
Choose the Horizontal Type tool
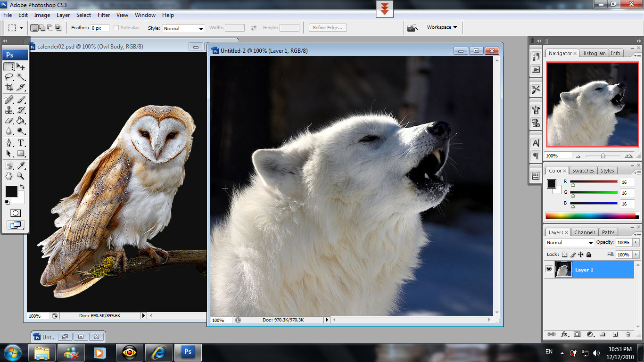coord(21,143)
